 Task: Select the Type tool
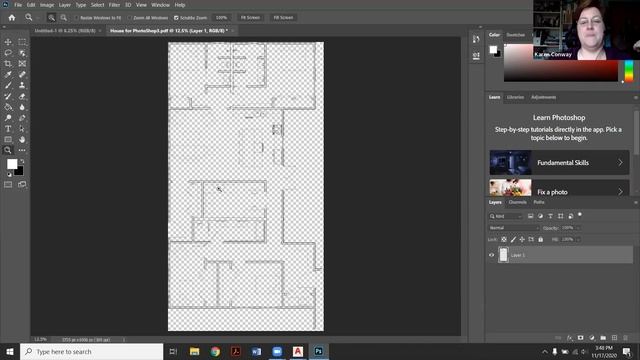point(8,129)
